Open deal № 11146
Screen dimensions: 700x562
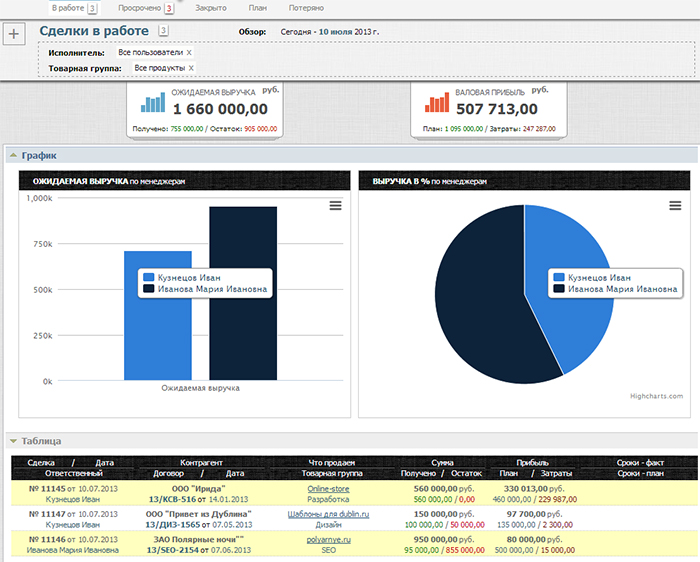tap(47, 540)
